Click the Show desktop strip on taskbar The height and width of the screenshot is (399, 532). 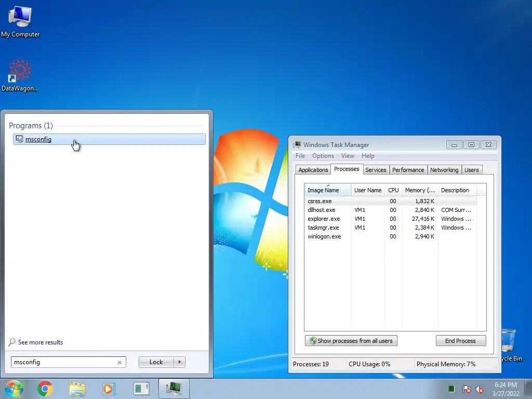click(528, 389)
